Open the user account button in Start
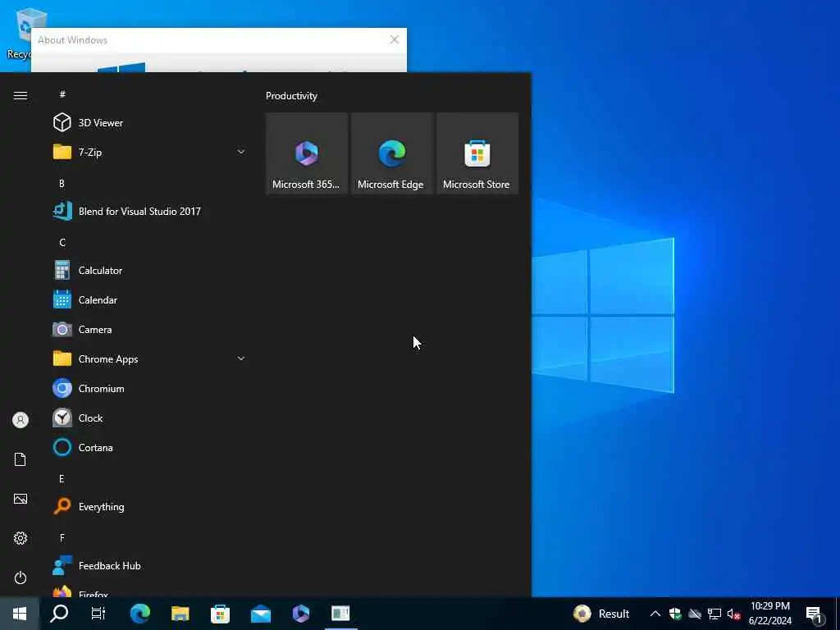840x630 pixels. click(21, 420)
